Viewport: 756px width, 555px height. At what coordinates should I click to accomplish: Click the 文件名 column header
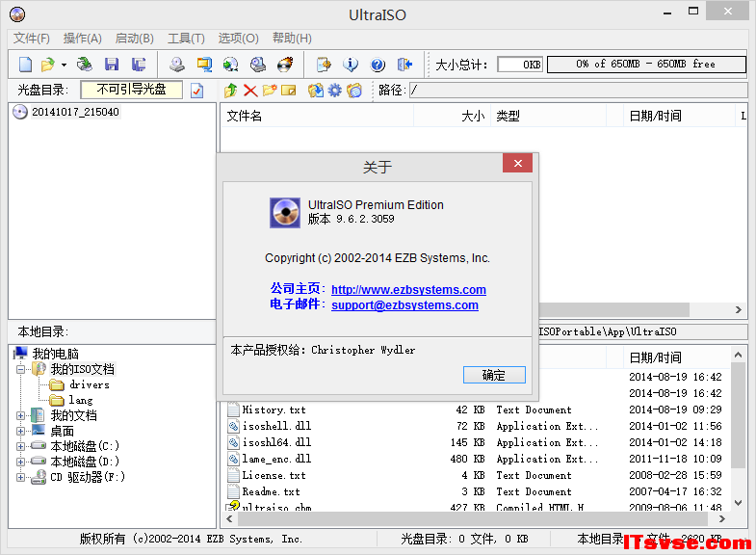pos(317,116)
